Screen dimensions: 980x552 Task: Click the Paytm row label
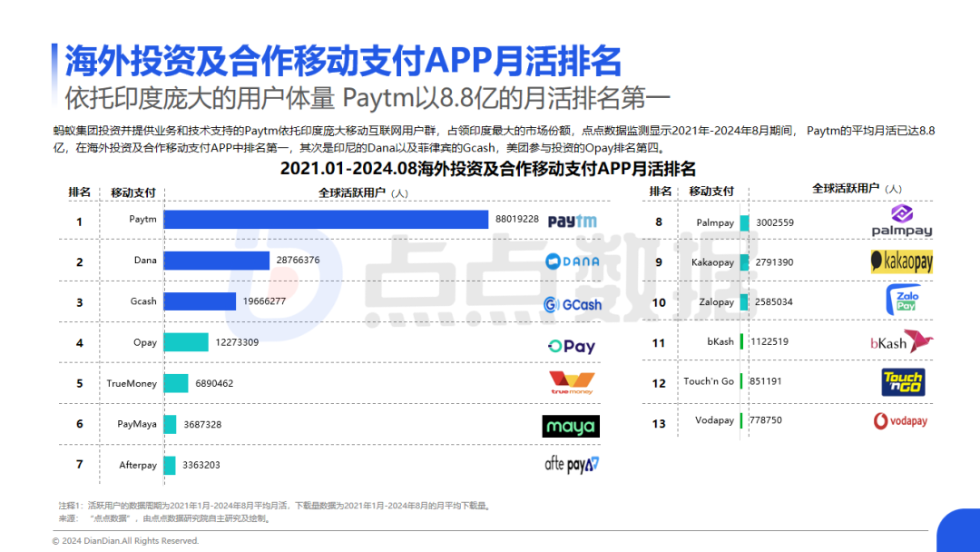click(x=143, y=219)
